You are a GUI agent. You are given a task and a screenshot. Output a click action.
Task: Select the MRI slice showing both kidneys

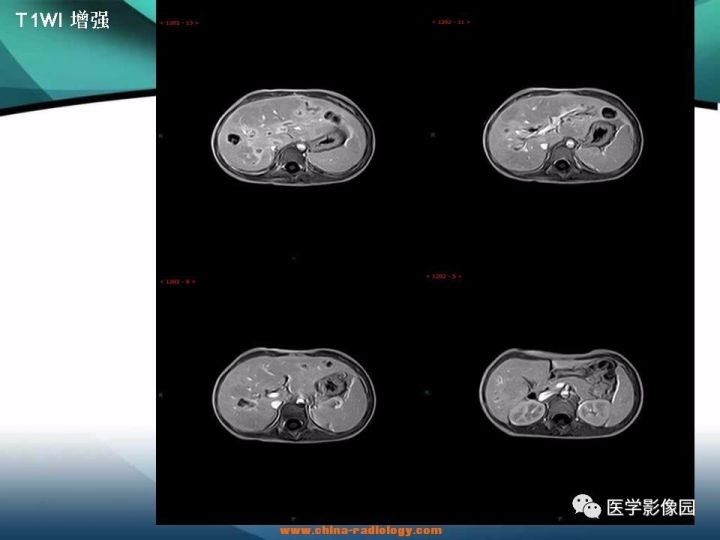tap(561, 393)
